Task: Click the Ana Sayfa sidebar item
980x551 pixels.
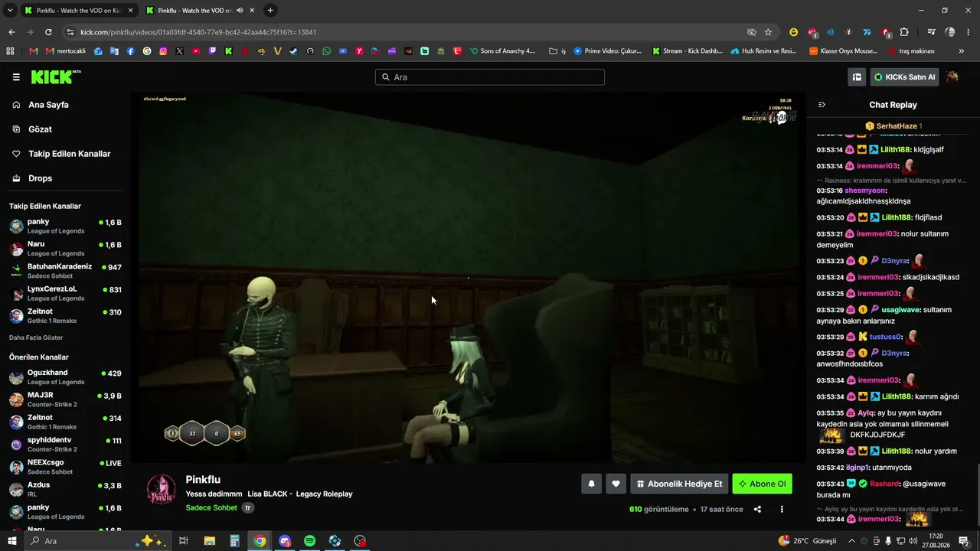Action: click(48, 105)
